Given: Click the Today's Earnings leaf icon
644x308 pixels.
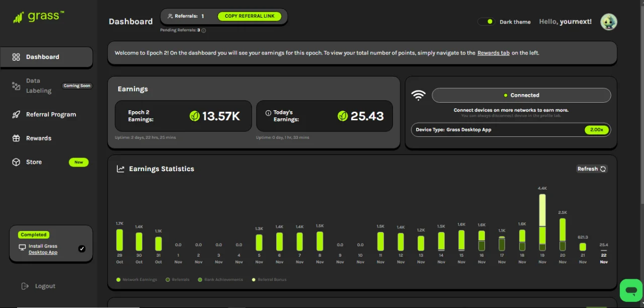Looking at the screenshot, I should 343,116.
